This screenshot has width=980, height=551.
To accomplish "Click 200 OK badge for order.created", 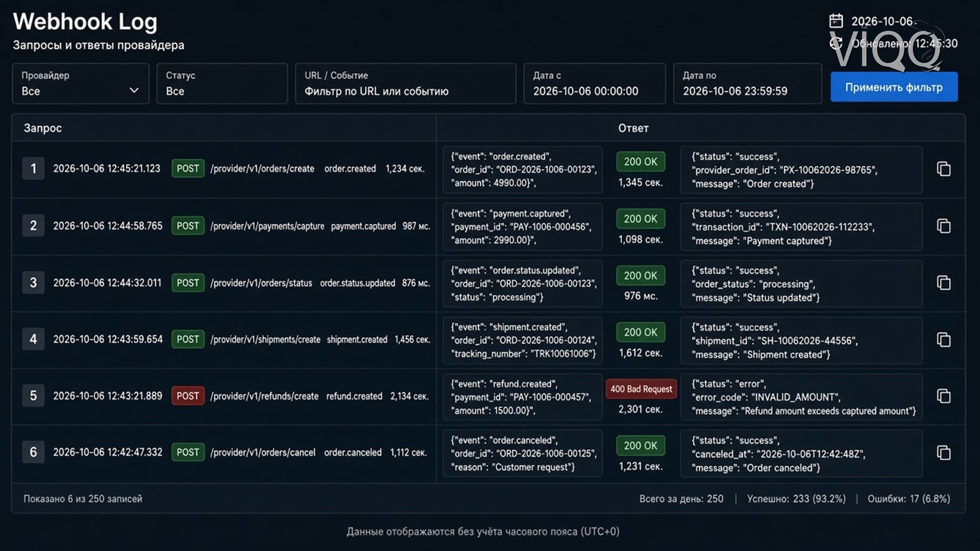I will point(641,161).
